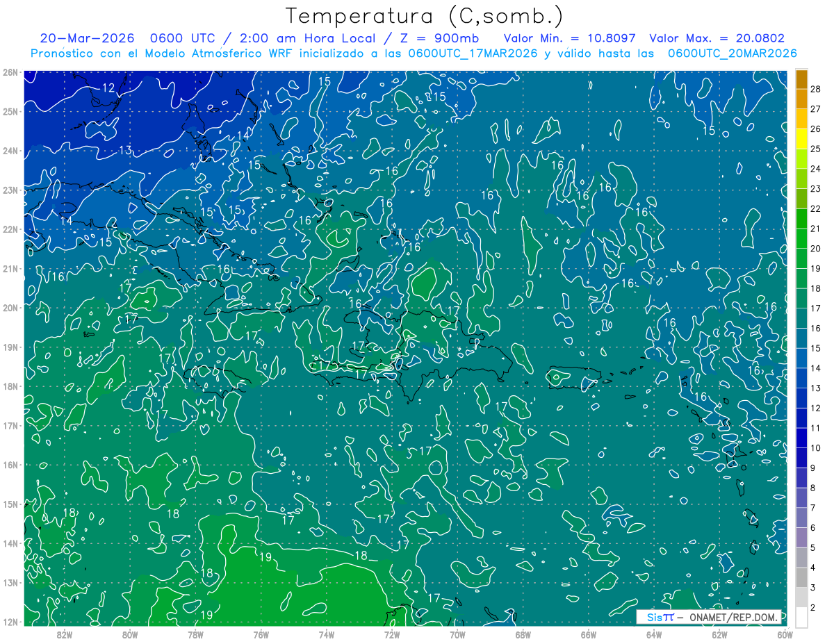
Task: Click the "74W" longitude axis label
Action: [x=327, y=634]
